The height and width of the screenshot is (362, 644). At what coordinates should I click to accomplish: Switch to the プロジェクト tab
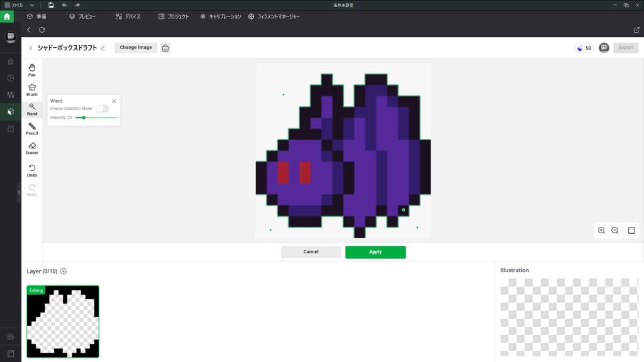(x=174, y=17)
